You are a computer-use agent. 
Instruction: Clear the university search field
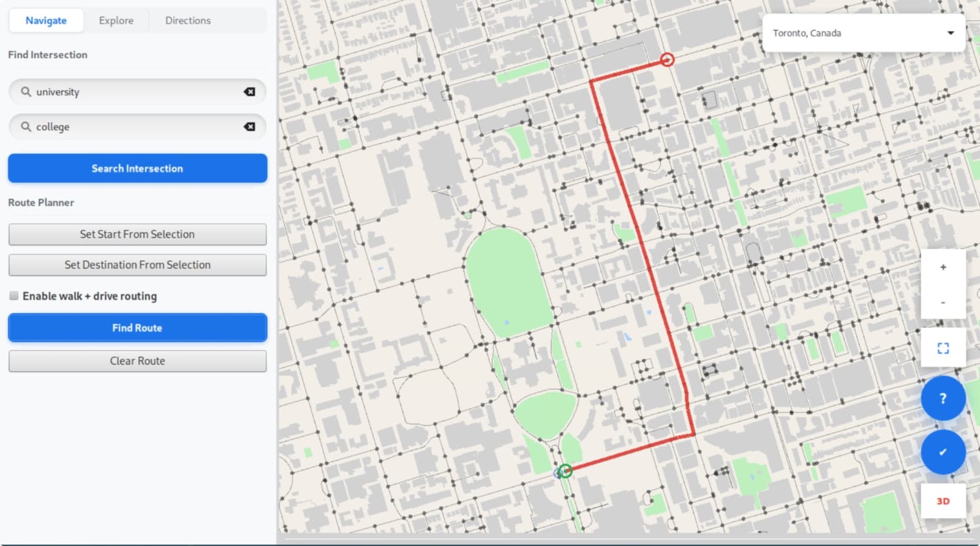click(249, 92)
